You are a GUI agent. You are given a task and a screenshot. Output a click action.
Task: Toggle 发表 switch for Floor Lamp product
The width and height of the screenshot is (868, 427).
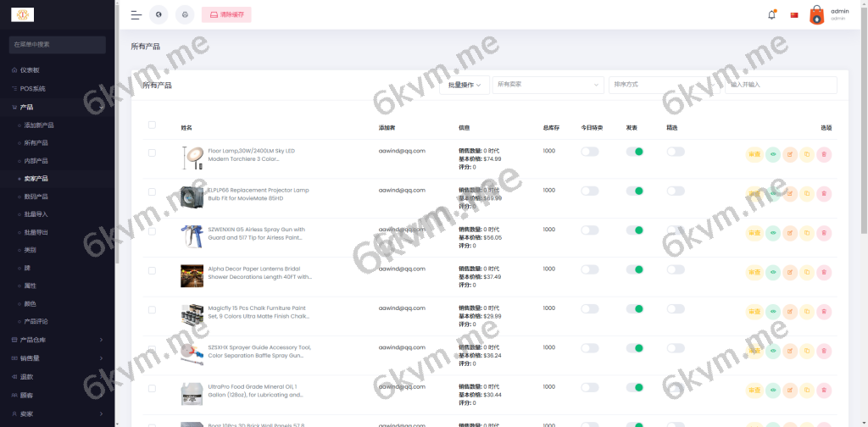634,152
